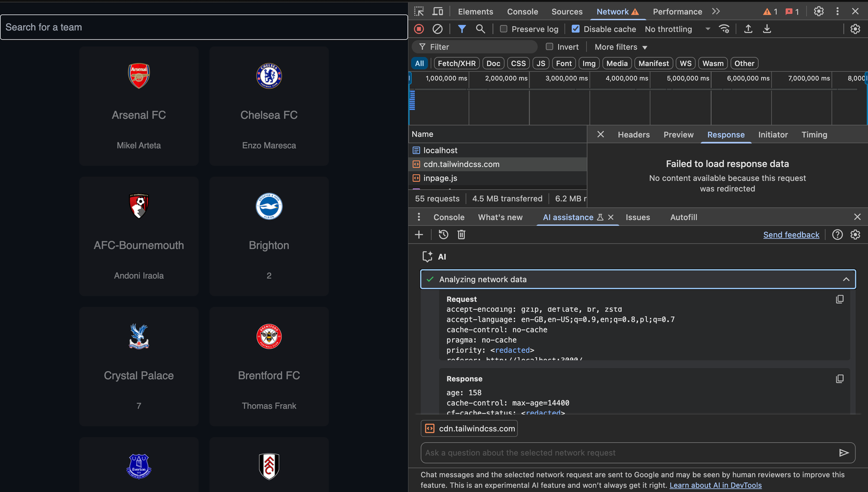Click the issues count flag indicator
Screen dimensions: 868x492
(792, 11)
